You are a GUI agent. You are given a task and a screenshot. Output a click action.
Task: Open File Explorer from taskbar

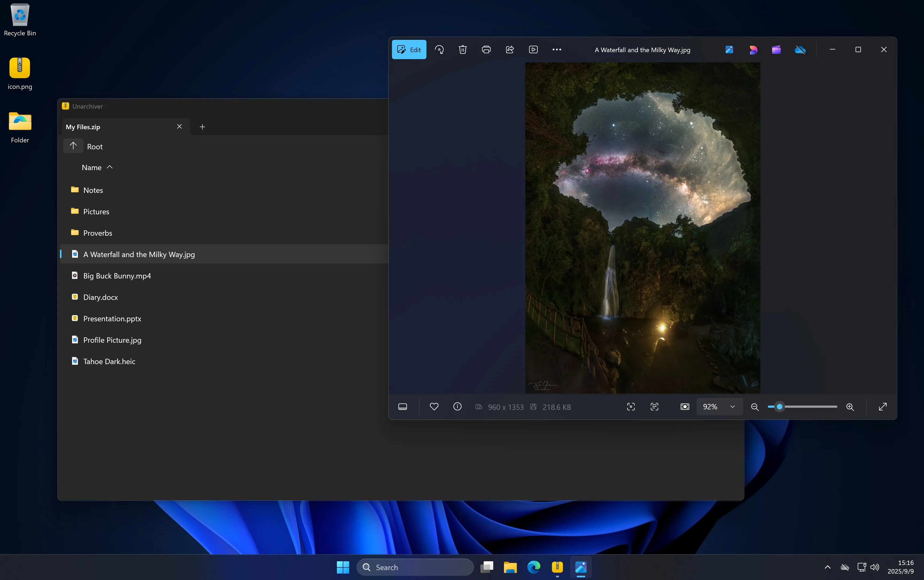coord(510,567)
